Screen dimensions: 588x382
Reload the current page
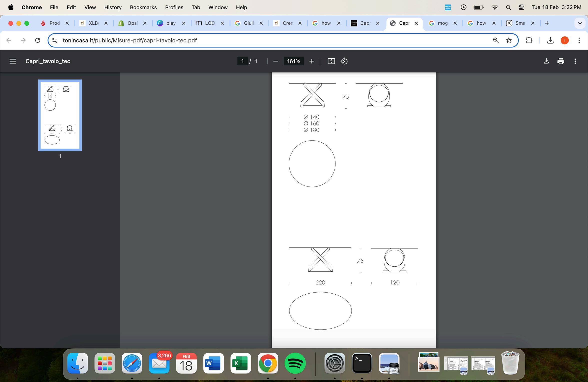click(x=37, y=40)
